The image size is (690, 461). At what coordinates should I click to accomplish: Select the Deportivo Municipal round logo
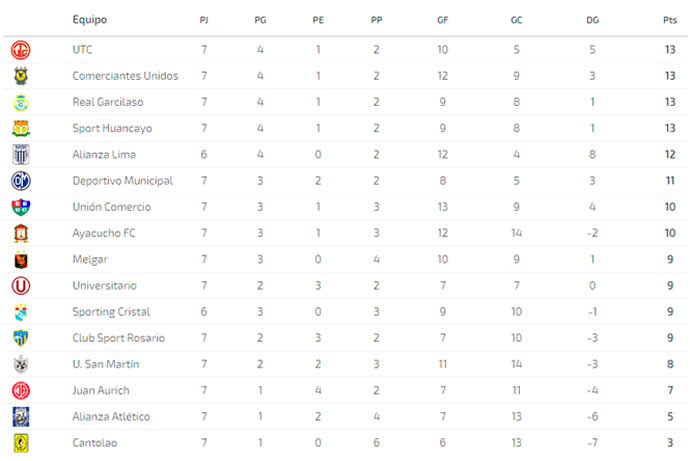[21, 181]
